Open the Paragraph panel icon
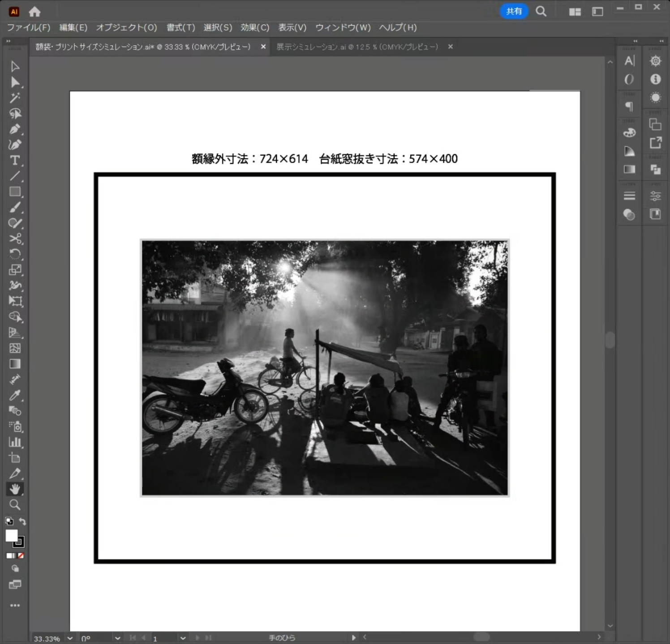The width and height of the screenshot is (670, 644). (629, 107)
